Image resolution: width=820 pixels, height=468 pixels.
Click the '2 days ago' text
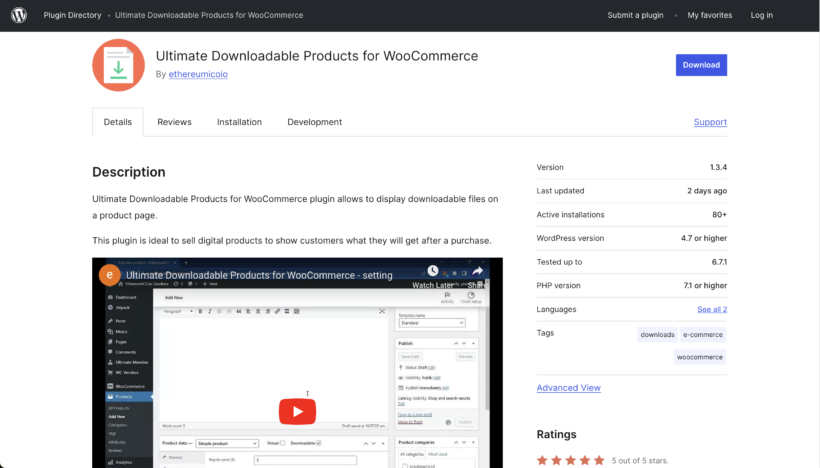point(707,191)
